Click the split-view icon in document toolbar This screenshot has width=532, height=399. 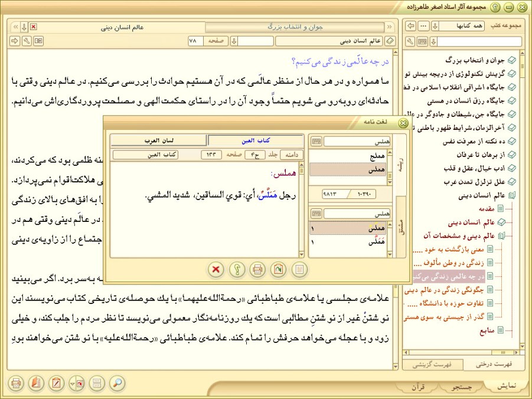click(39, 41)
